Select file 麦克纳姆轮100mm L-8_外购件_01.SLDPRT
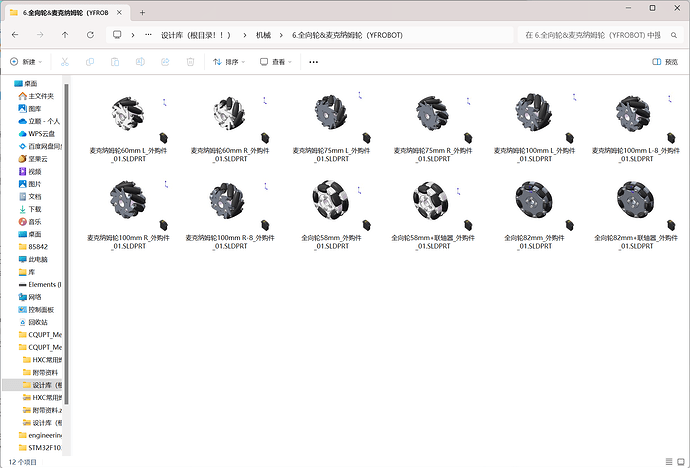690x468 pixels. [x=636, y=128]
